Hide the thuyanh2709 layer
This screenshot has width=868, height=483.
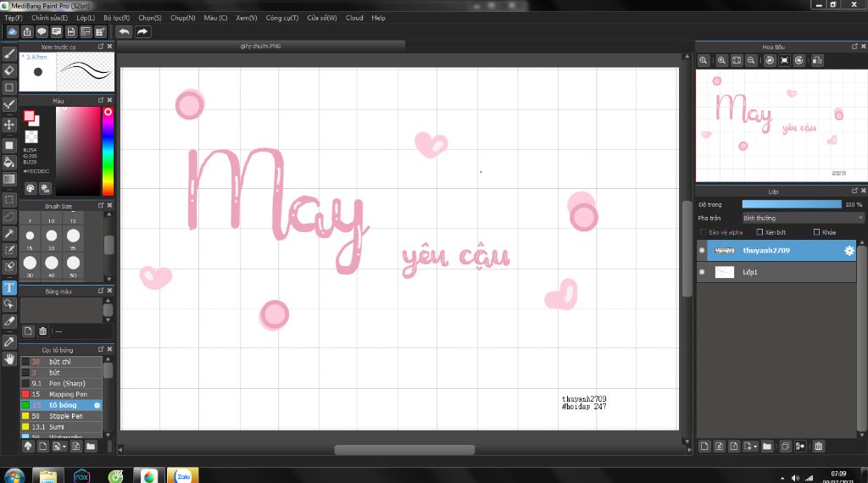[702, 251]
